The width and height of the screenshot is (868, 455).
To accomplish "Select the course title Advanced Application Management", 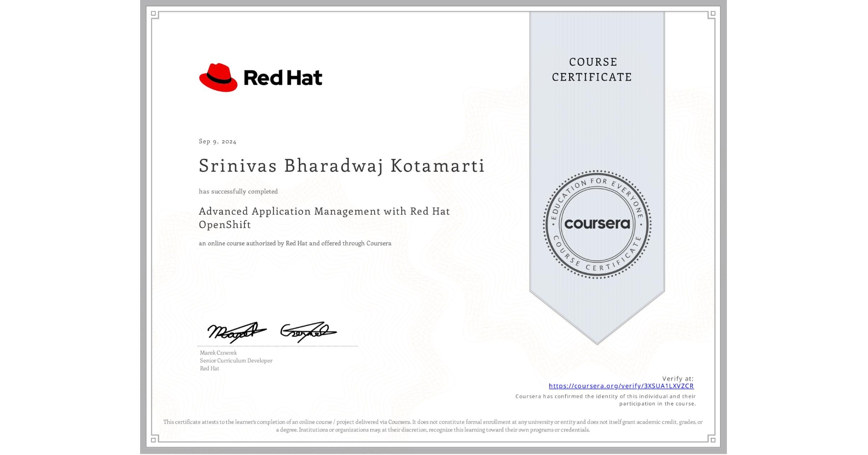I will pyautogui.click(x=324, y=218).
